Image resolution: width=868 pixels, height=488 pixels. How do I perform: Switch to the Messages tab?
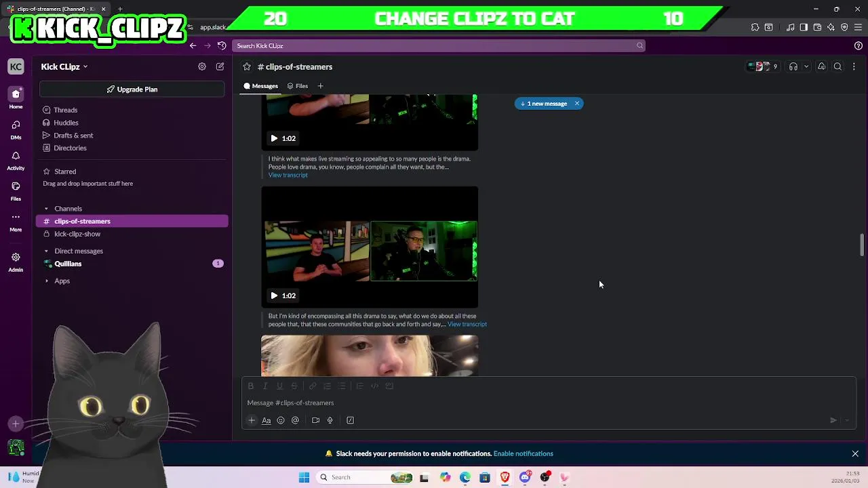point(261,86)
